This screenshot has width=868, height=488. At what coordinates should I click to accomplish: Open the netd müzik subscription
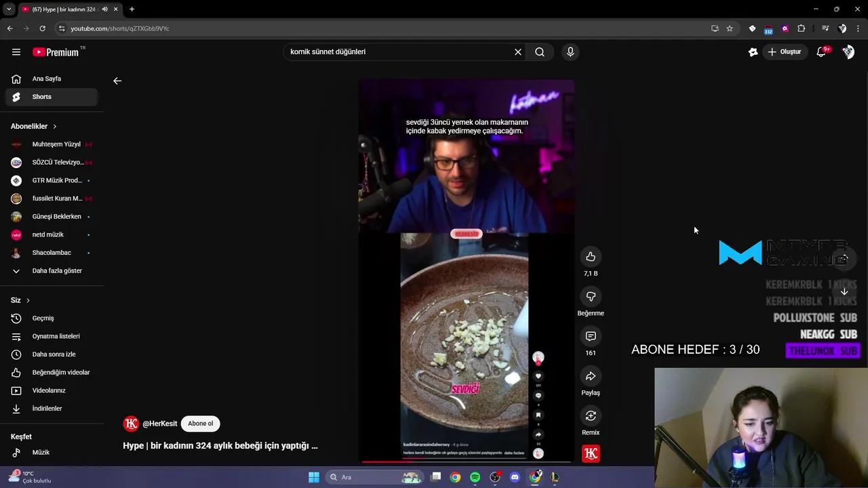[52, 235]
